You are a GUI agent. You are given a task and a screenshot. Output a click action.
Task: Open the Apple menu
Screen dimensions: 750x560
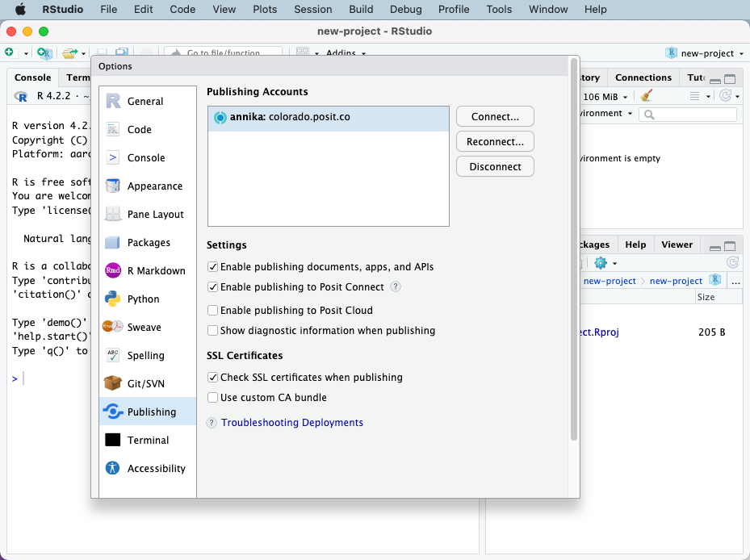20,9
